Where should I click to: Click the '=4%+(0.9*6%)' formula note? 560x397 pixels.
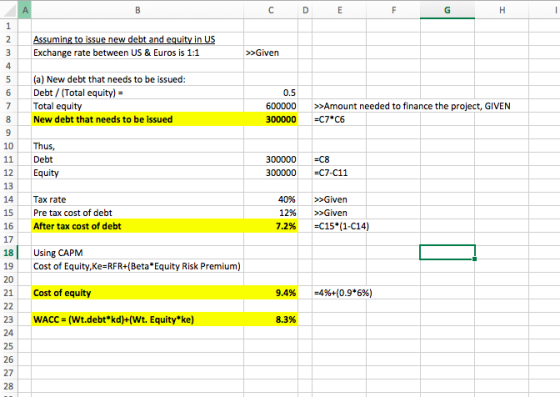click(x=343, y=293)
